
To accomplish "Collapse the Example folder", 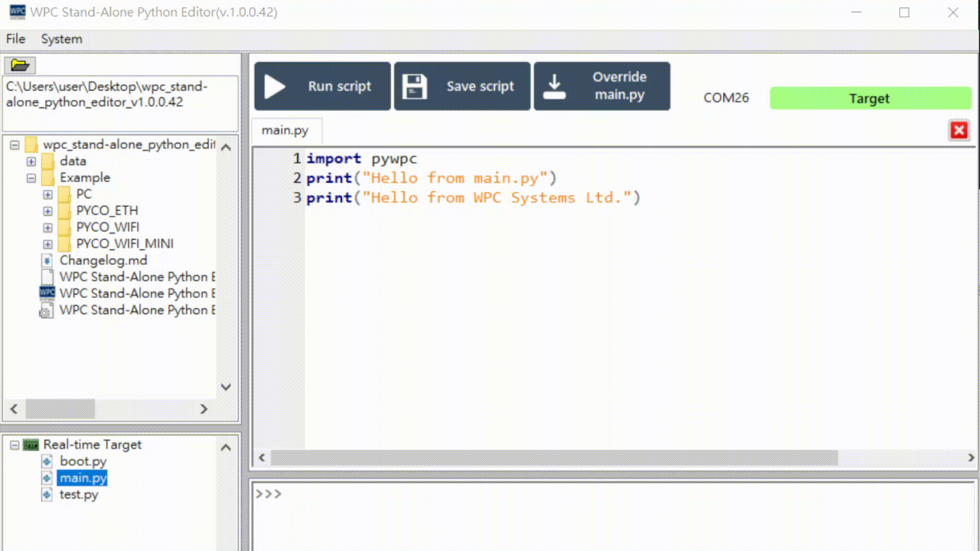I will tap(31, 178).
